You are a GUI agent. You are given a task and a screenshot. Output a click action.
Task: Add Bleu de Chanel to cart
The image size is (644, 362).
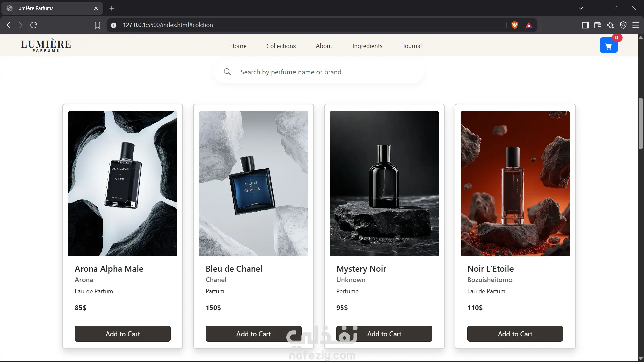point(254,334)
